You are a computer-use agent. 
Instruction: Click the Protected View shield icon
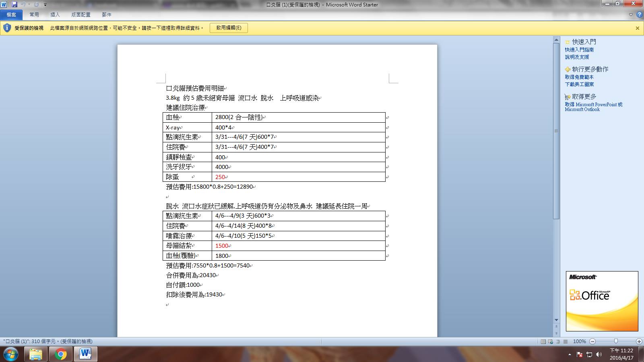(x=7, y=28)
